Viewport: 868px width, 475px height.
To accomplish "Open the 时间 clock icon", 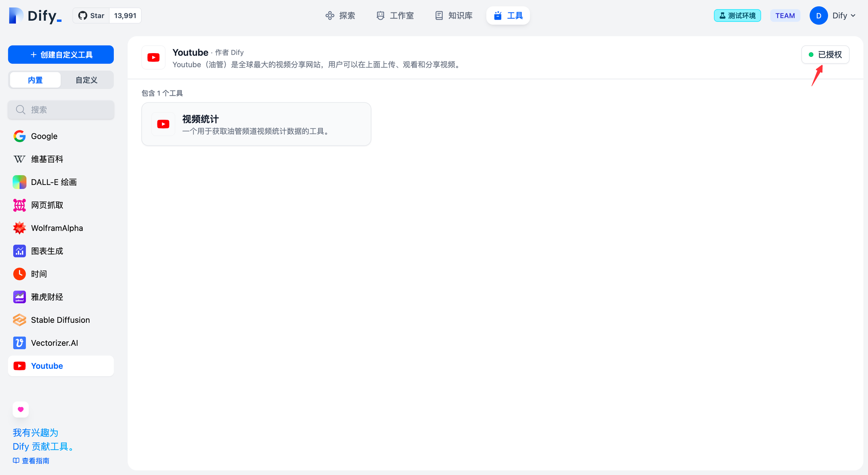I will [19, 274].
